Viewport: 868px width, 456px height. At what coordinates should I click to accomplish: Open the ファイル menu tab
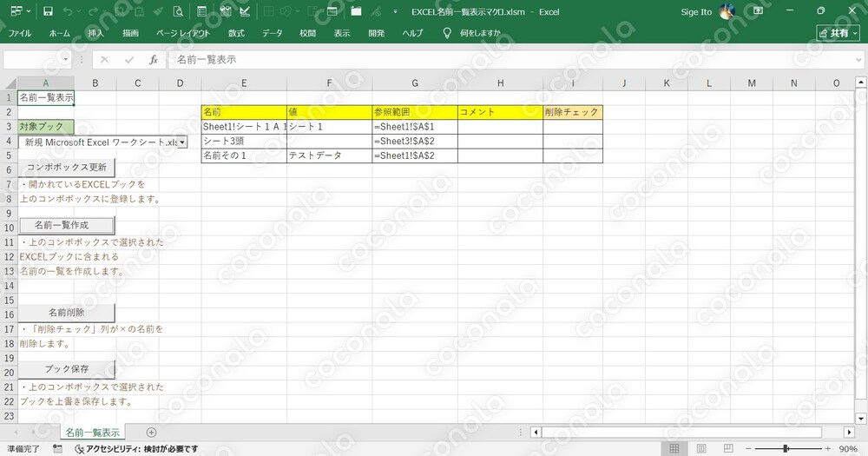click(x=19, y=33)
